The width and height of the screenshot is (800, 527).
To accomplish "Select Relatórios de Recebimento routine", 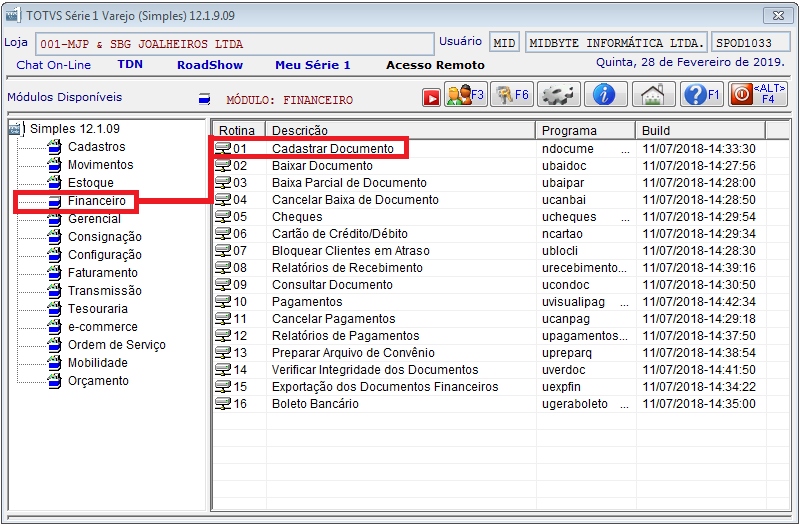I will (347, 268).
